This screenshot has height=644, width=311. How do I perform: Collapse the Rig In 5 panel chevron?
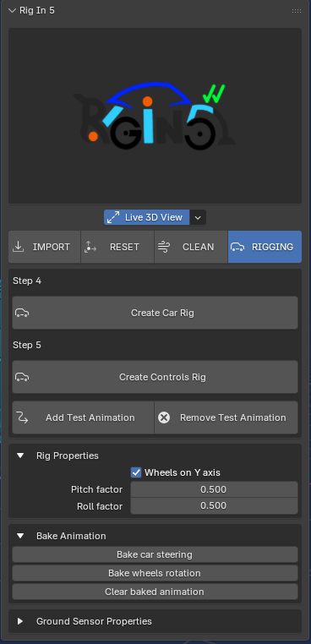click(x=12, y=11)
